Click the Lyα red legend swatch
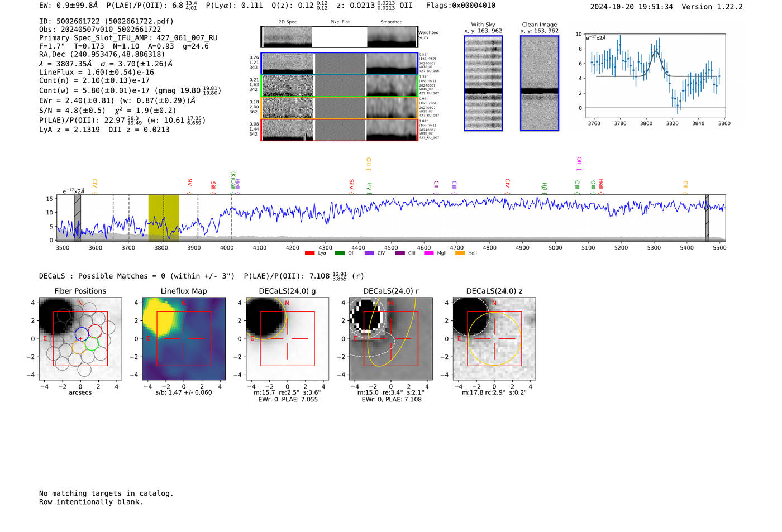782x532 pixels. [x=309, y=253]
